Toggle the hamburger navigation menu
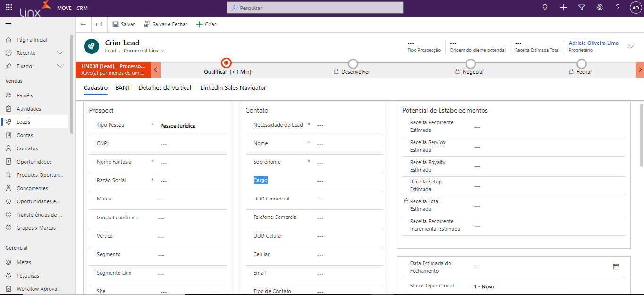The image size is (644, 295). coord(8,25)
